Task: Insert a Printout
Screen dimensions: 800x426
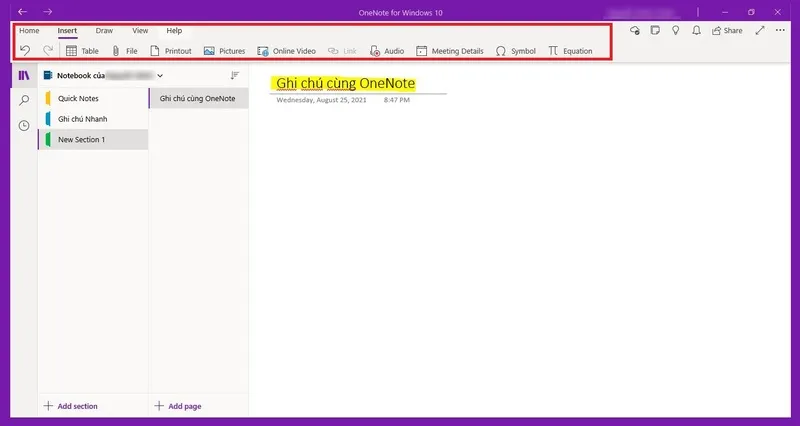Action: [171, 51]
